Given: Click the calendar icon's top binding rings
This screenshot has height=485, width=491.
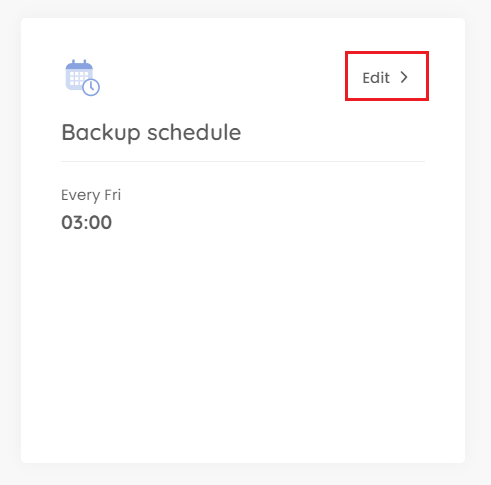Looking at the screenshot, I should [79, 63].
